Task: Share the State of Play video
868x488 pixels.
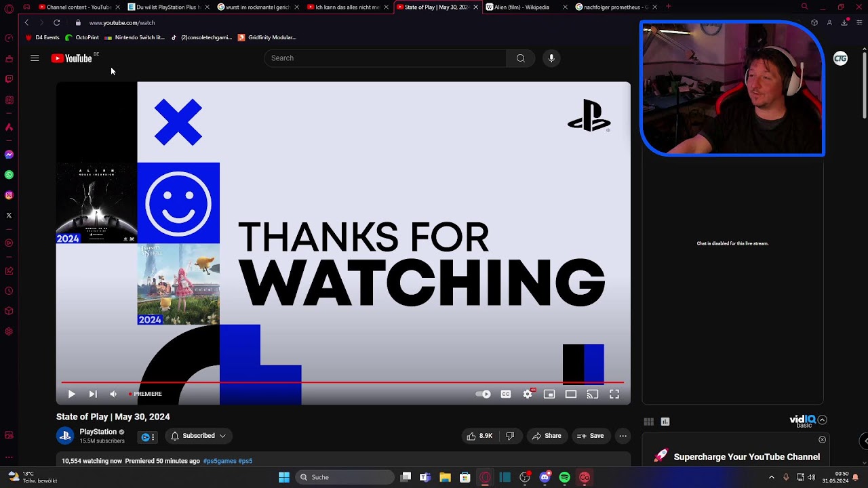Action: click(x=546, y=436)
